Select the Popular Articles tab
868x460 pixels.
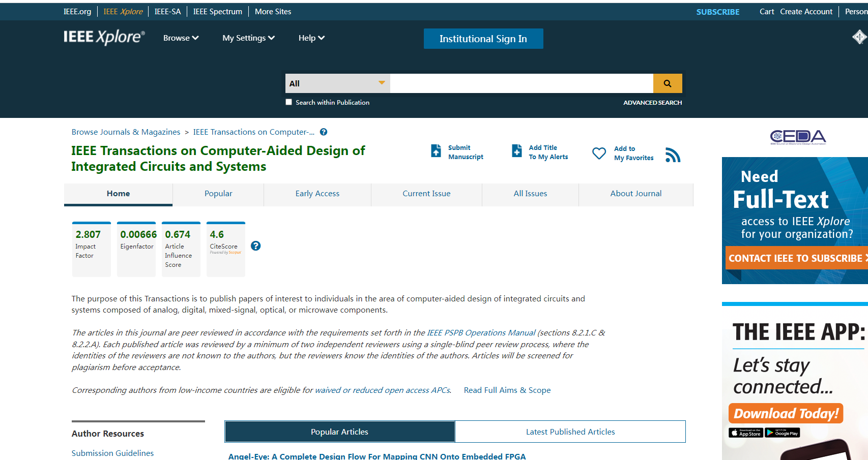point(339,432)
